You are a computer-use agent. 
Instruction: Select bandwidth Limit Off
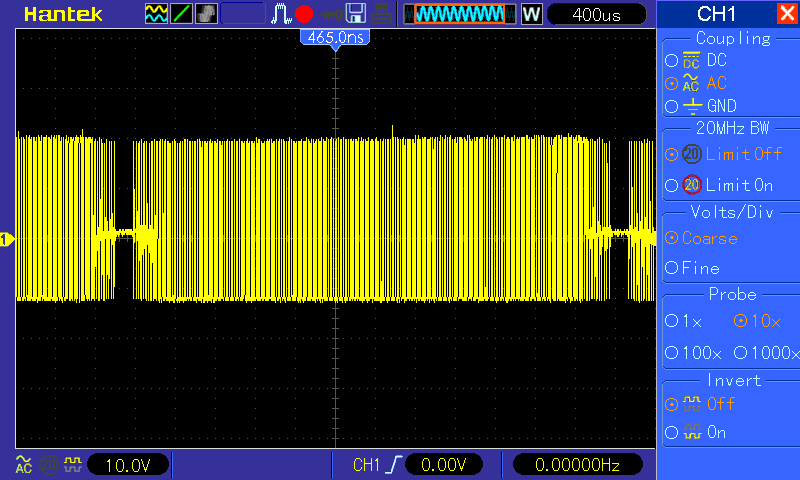point(723,154)
